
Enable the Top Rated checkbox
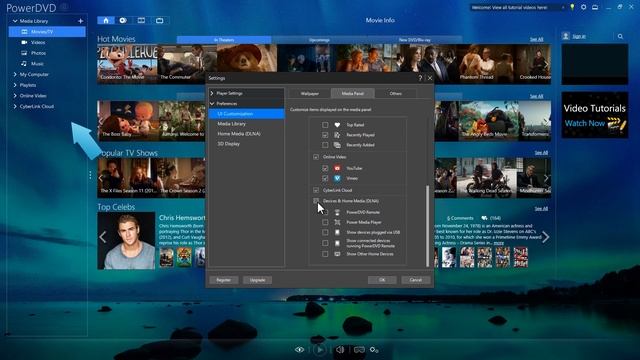(325, 125)
